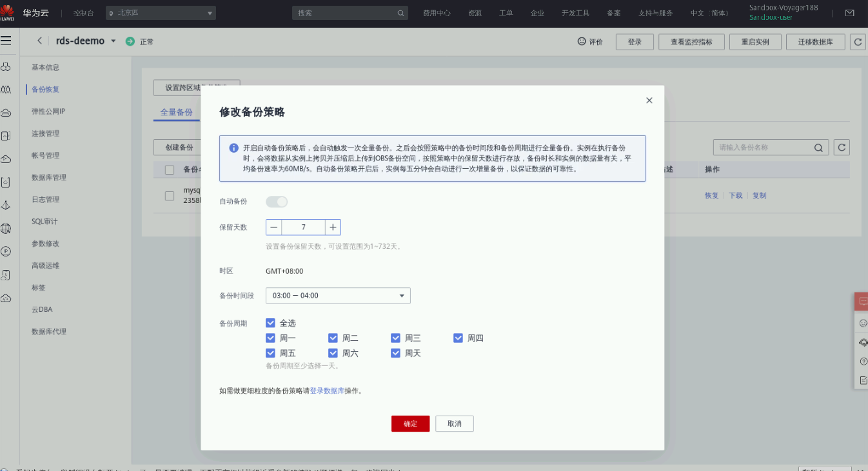Open 基本信息 in the side menu
The image size is (868, 471).
click(x=46, y=68)
